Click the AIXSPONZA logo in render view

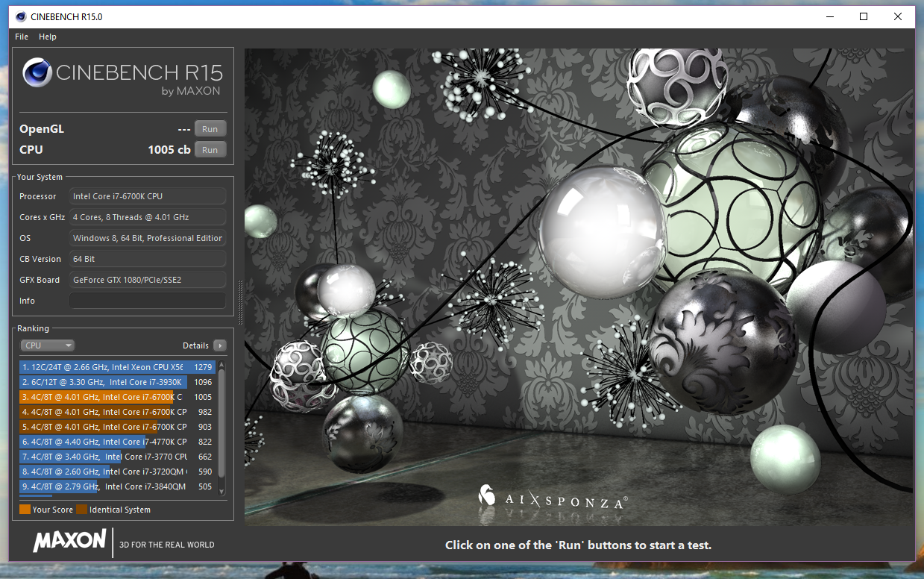[x=553, y=498]
